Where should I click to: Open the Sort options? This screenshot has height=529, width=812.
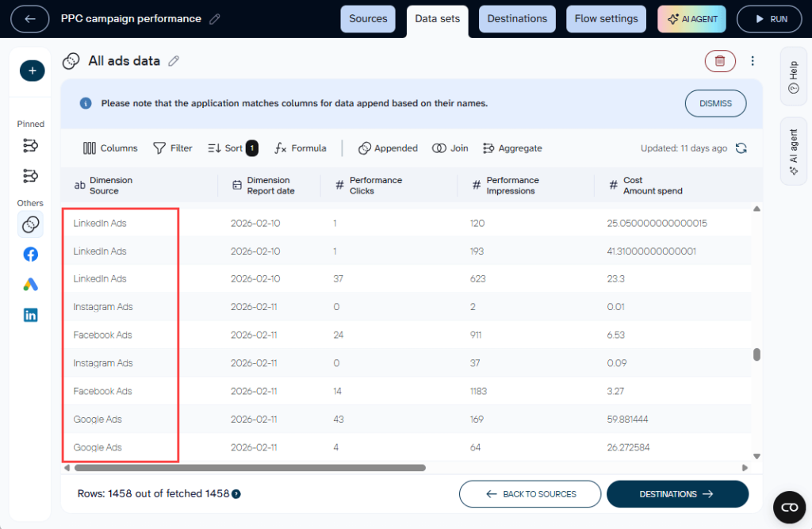click(x=232, y=148)
